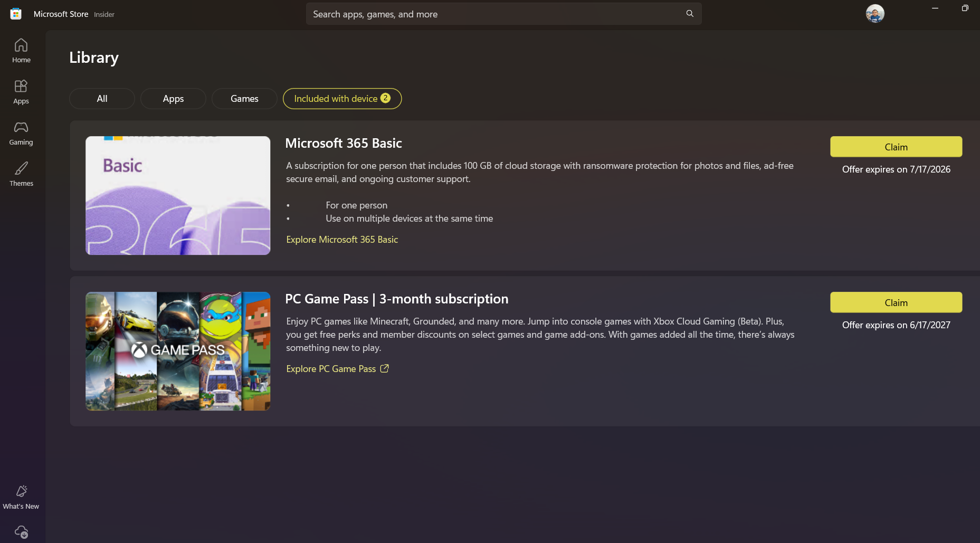Click the Offer expires on 7/17/2026 text
This screenshot has width=980, height=543.
coord(896,169)
